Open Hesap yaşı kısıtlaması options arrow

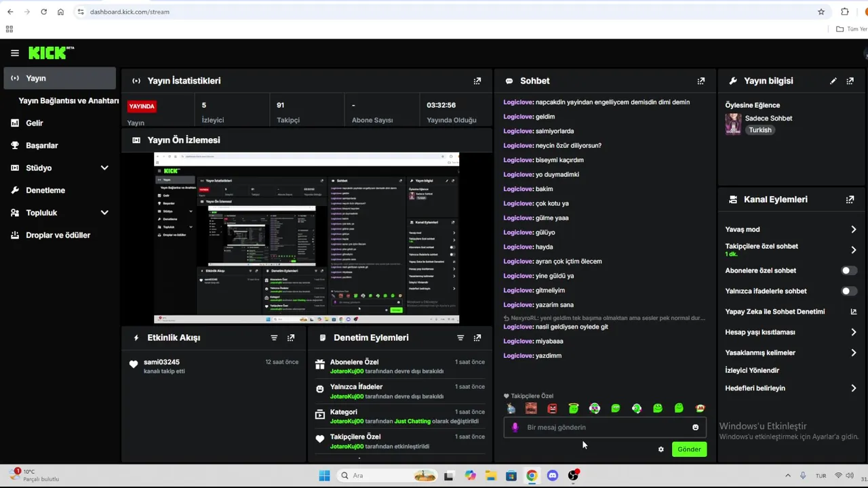click(854, 332)
